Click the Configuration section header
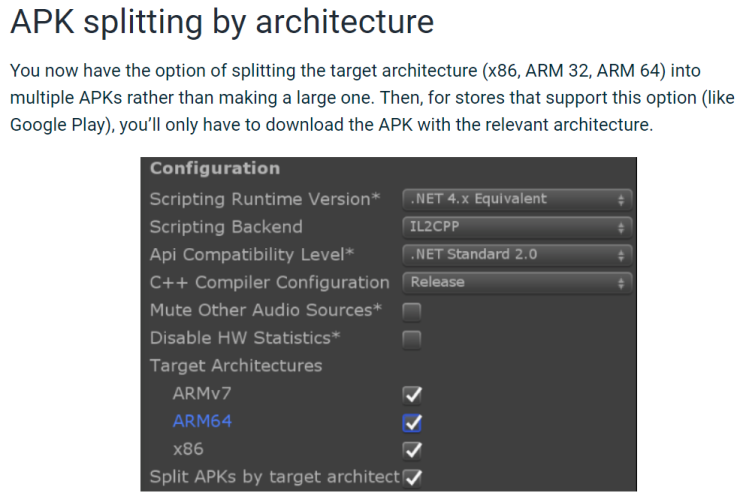 (215, 169)
